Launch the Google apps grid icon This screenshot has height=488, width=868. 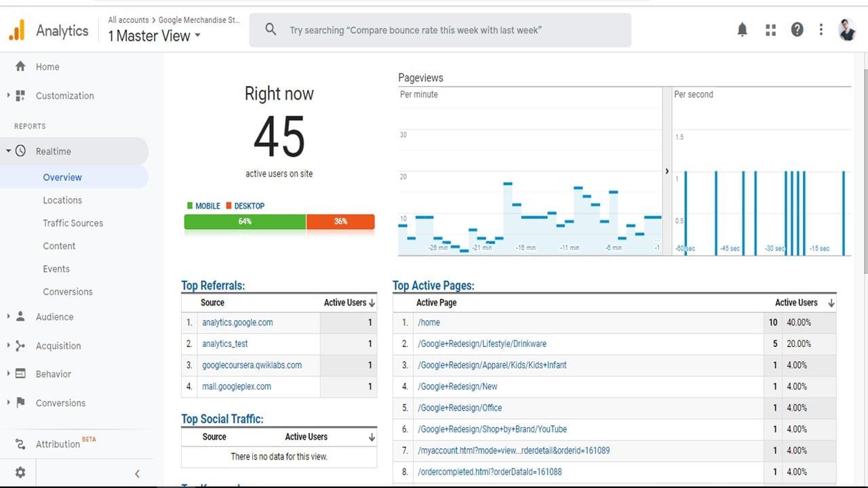[x=770, y=29]
